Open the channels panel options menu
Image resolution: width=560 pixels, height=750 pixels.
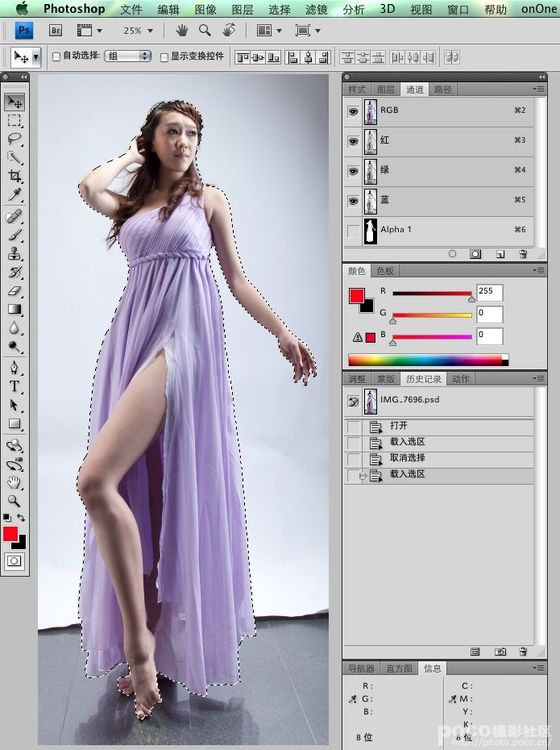click(x=538, y=89)
